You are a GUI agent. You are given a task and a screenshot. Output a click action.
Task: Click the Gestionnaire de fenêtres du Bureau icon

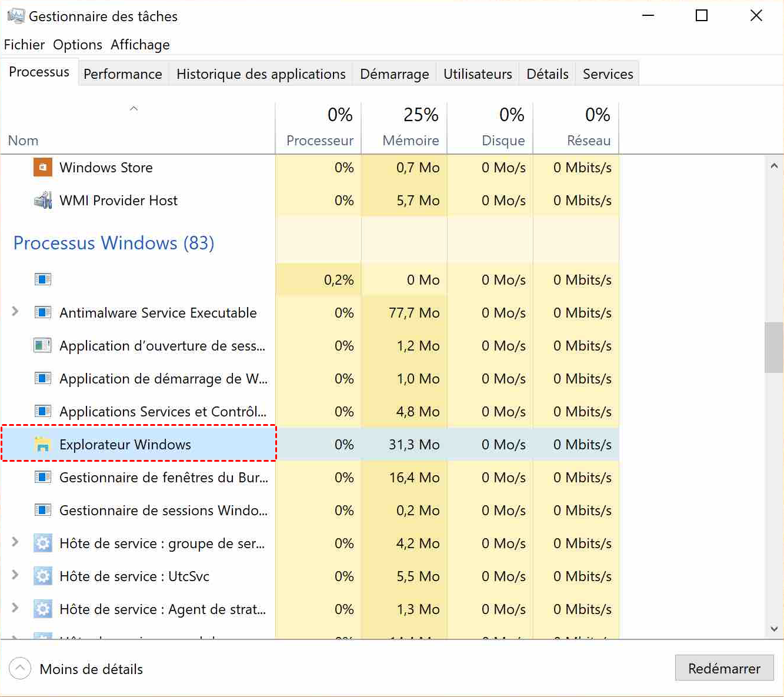tap(43, 477)
